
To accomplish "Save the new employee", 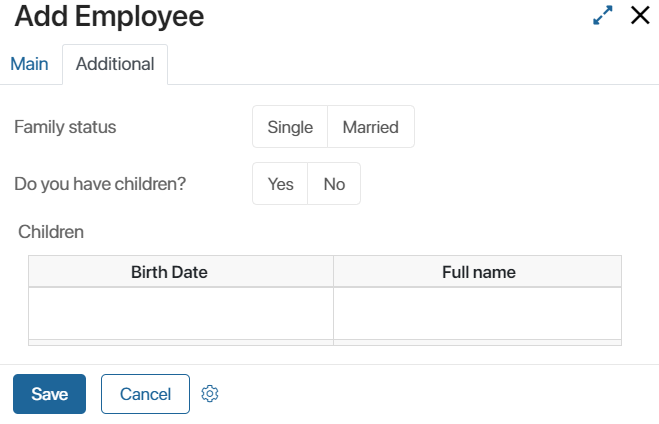I will [x=50, y=394].
